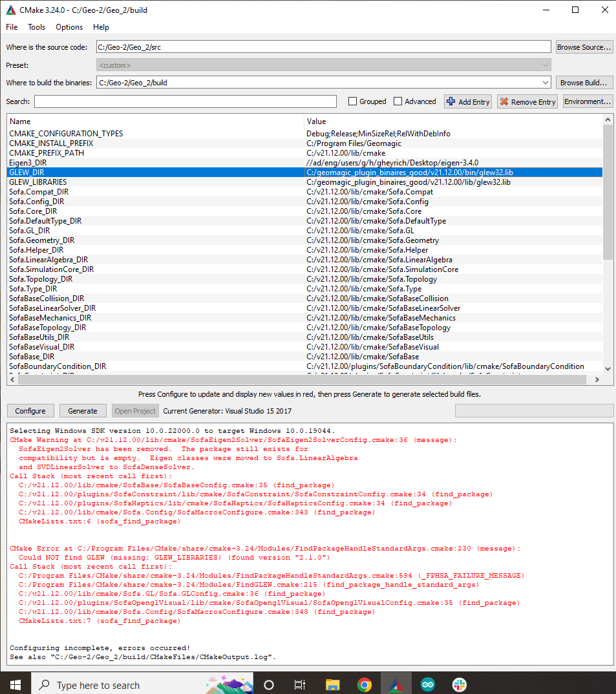Screen dimensions: 616x694
Task: Switch to CMake taskbar icon
Action: click(396, 685)
